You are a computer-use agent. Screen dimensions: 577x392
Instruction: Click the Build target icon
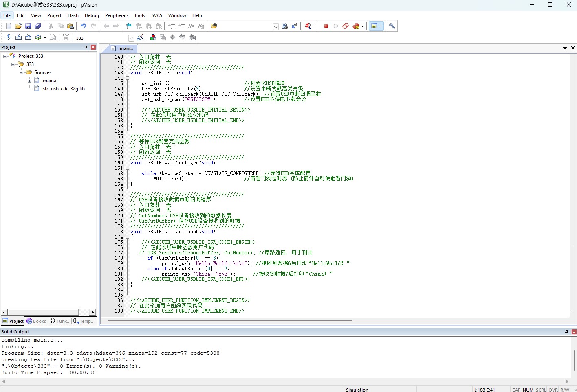tap(18, 37)
